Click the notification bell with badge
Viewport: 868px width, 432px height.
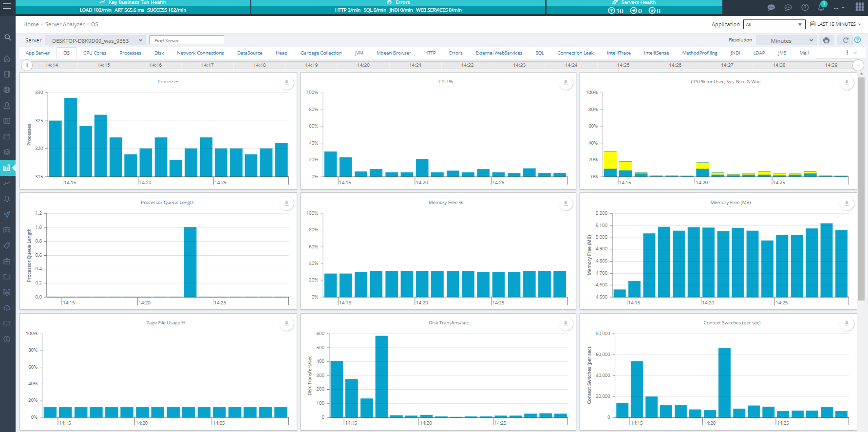821,7
